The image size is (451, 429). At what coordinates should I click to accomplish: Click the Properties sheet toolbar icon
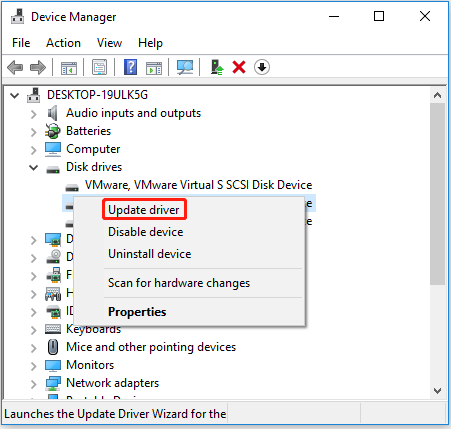[99, 67]
